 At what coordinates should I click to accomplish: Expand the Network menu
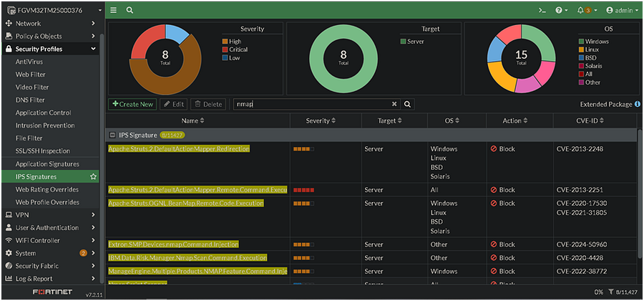(51, 24)
